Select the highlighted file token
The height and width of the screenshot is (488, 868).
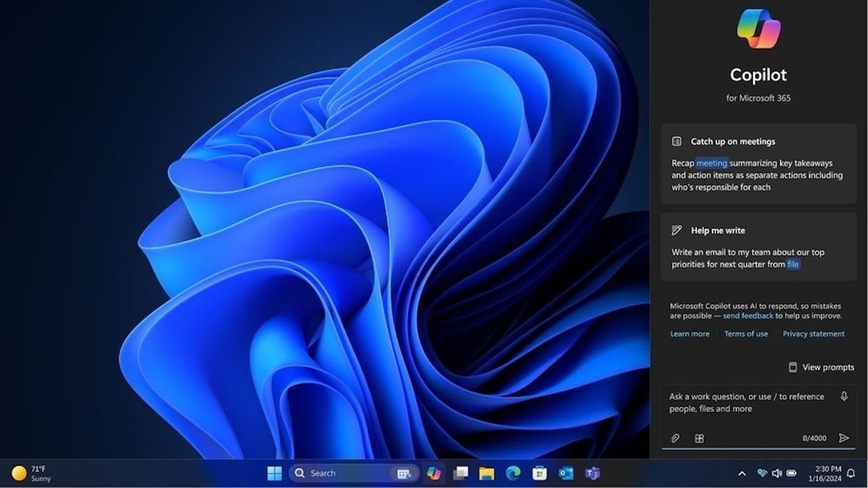(x=793, y=264)
